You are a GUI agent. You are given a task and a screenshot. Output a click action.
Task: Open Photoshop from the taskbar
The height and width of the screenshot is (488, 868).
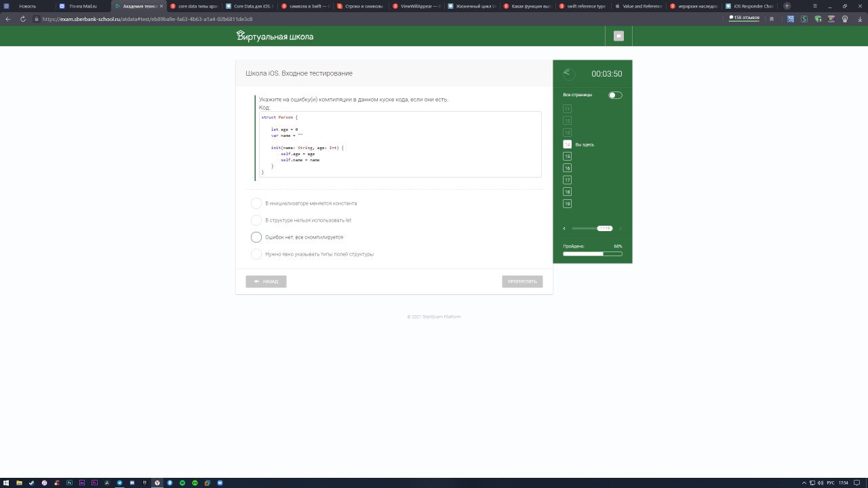(69, 483)
